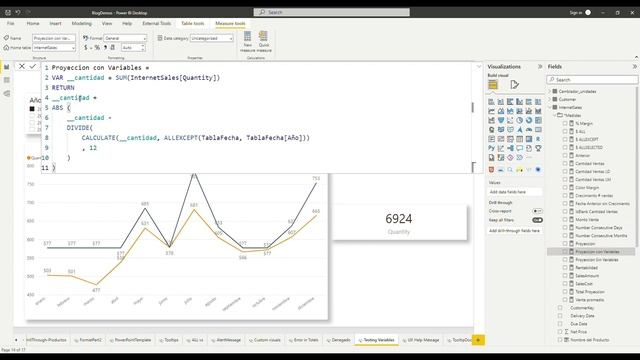Open the Format visual paintbrush icon
The width and height of the screenshot is (640, 360).
[x=514, y=84]
